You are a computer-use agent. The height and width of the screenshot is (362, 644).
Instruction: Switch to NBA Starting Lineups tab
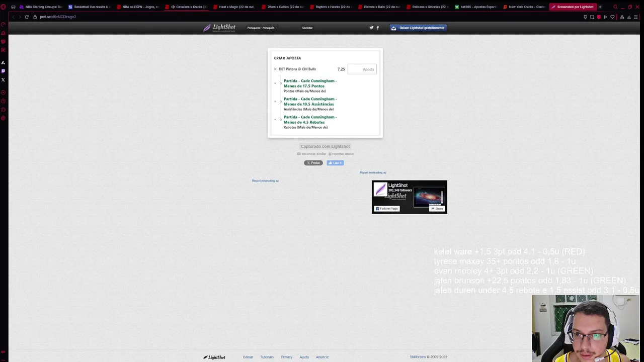coord(40,7)
